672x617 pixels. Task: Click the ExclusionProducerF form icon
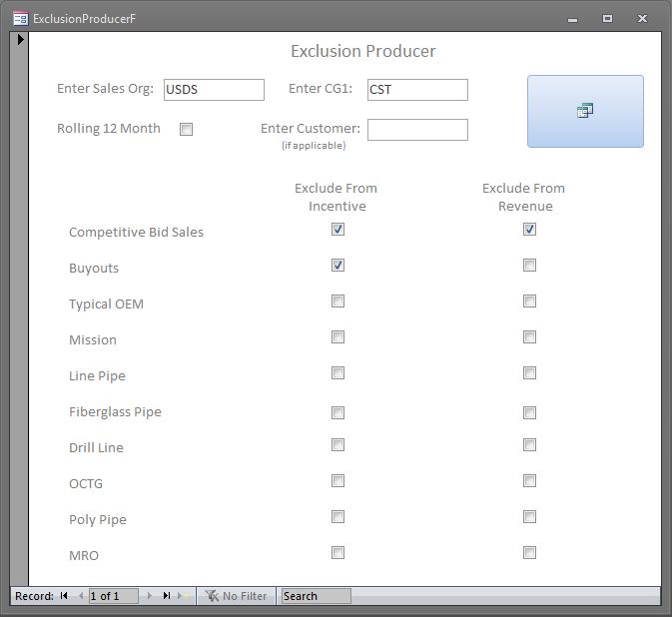pos(20,18)
